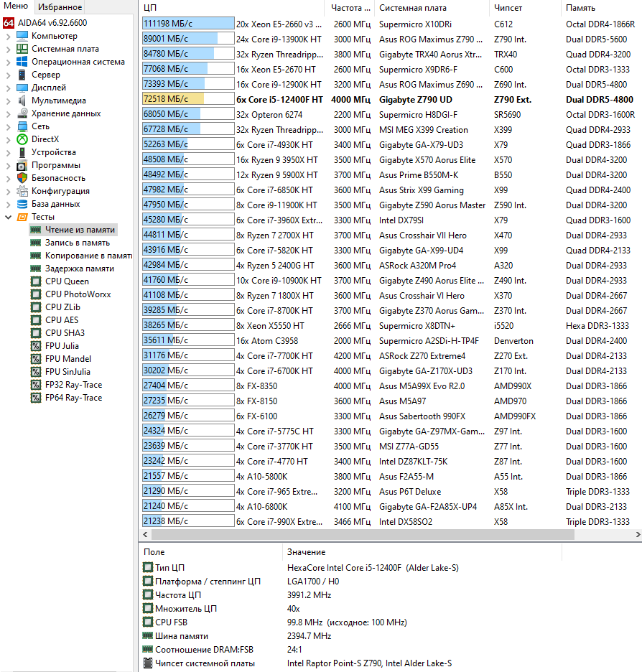
Task: Select the 6x Core i5-12400F HT row
Action: pos(391,99)
